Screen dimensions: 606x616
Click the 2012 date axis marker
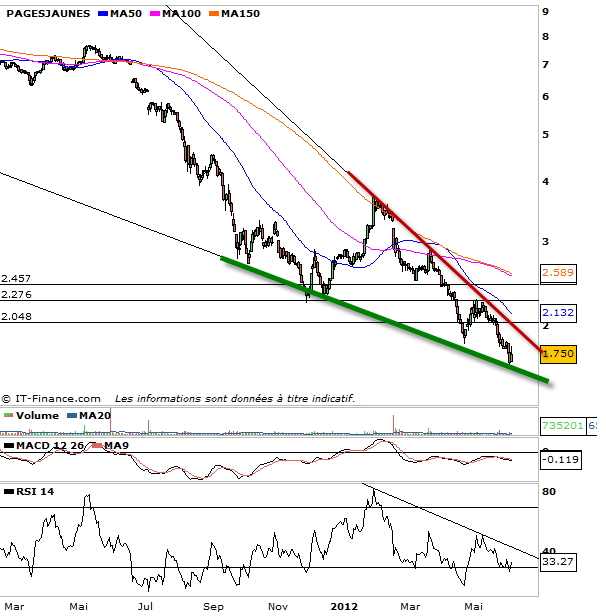tap(343, 606)
